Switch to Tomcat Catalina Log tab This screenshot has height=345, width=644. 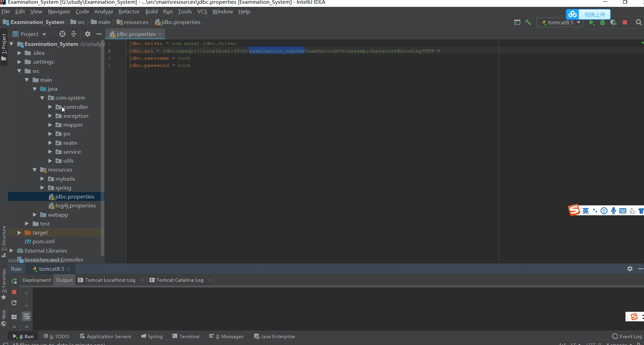[x=179, y=280]
